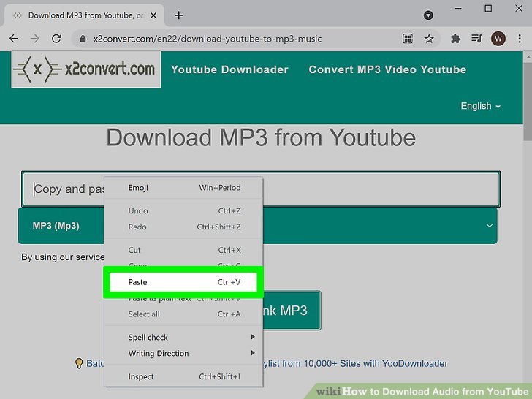Viewport: 532px width, 399px height.
Task: Click the page vertical scrollbar thumb
Action: point(528,102)
